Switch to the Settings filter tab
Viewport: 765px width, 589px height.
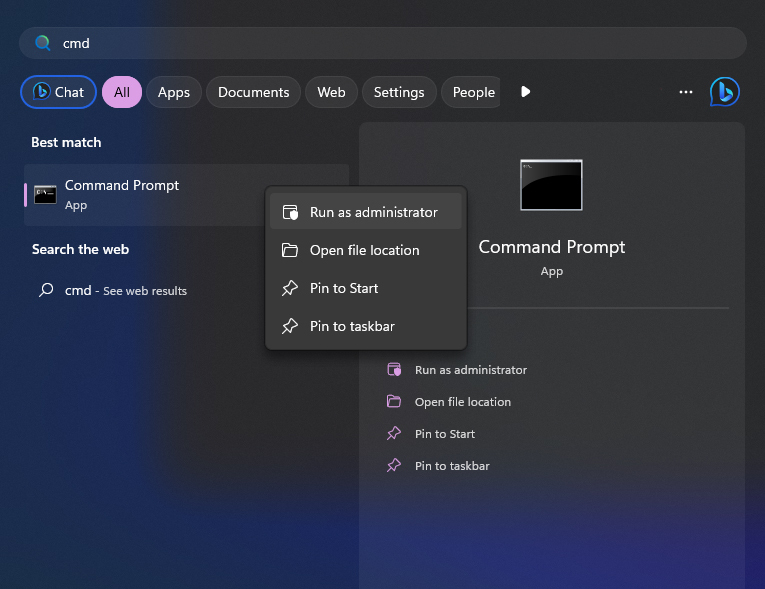click(x=399, y=92)
